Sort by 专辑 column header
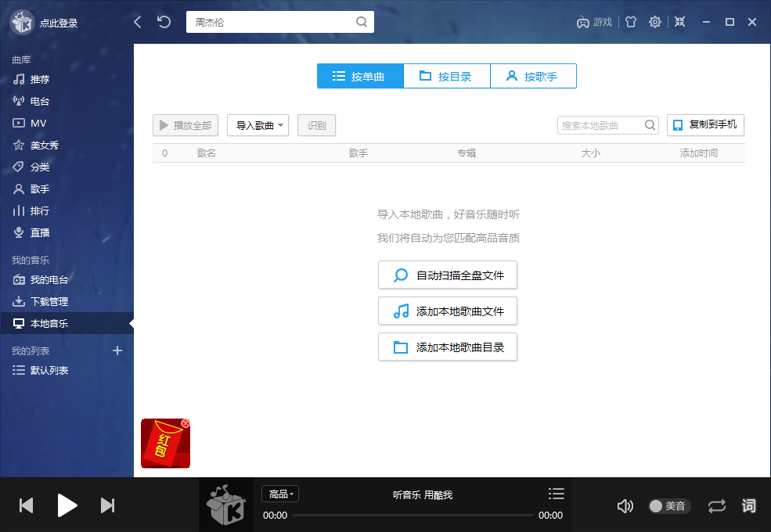 [x=467, y=153]
